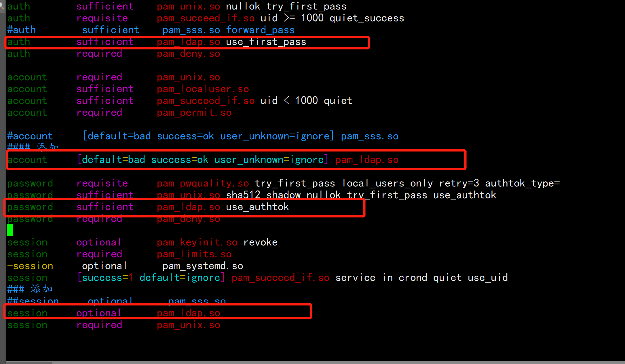Click 'pam_sss.so' on the commented #auth line
Viewport: 625px width, 364px height.
[x=191, y=30]
